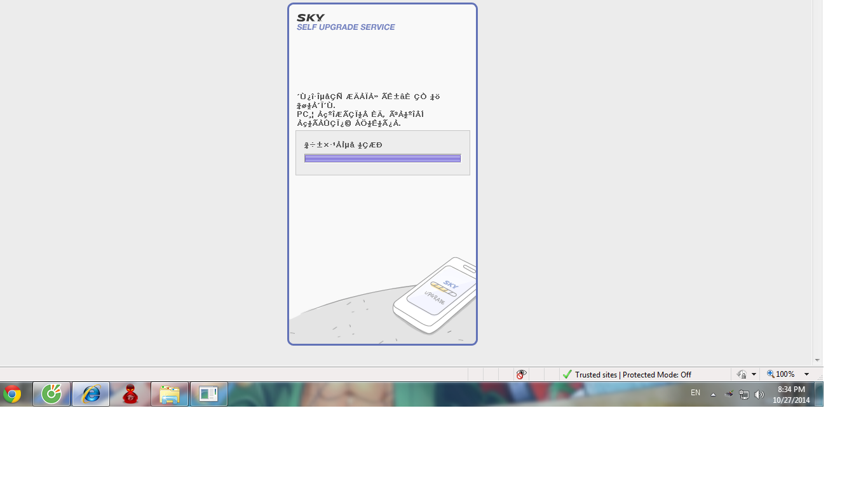Open the volume speaker tray icon
Screen dimensions: 868x488
[x=759, y=394]
